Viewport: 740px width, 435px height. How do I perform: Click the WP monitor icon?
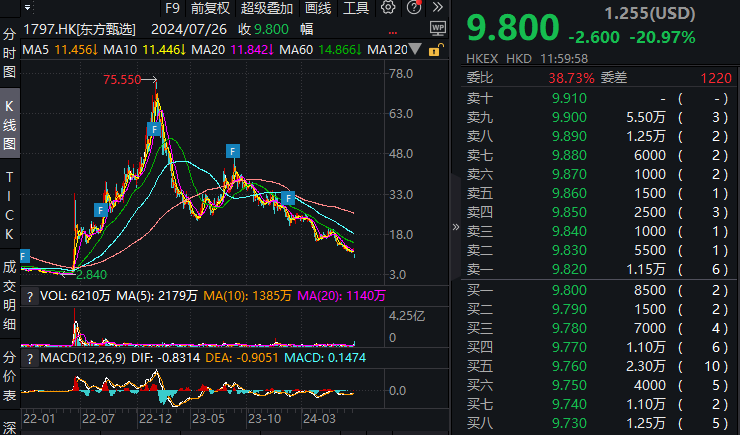coord(437,28)
